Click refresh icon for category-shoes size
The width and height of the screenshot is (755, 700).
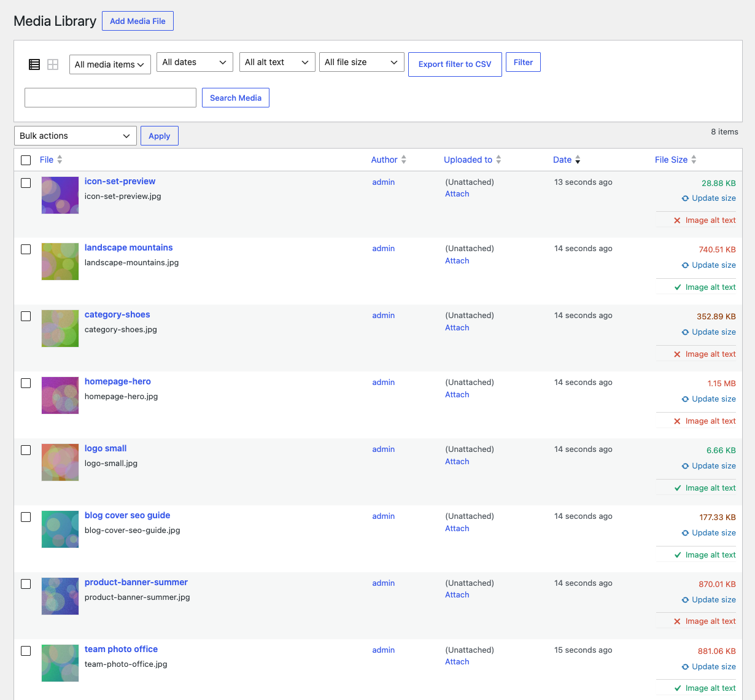tap(685, 332)
